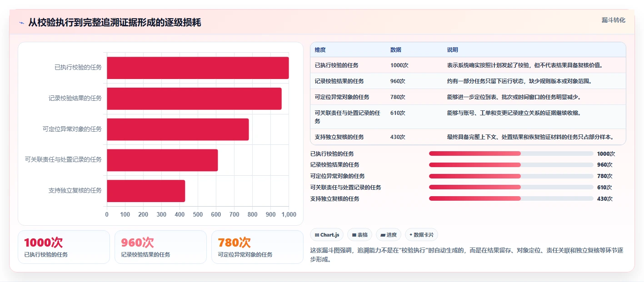Click the 960次 value beside the progress bar

[604, 164]
